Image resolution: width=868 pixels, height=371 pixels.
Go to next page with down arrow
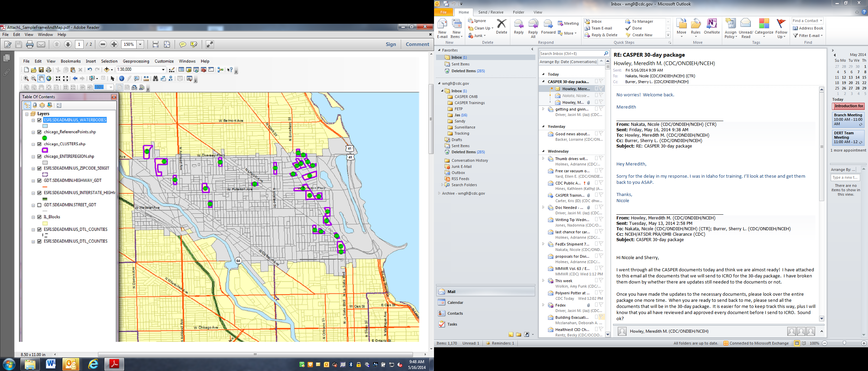click(x=68, y=44)
